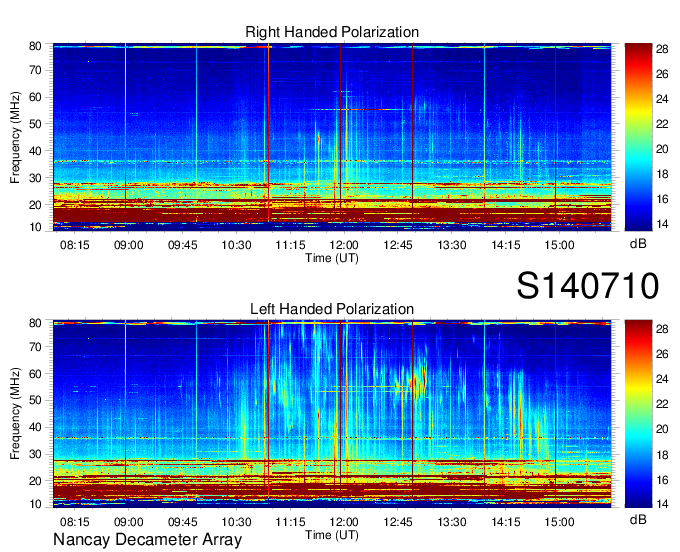Click the "Left Handed Polarization" plot title

pyautogui.click(x=332, y=309)
